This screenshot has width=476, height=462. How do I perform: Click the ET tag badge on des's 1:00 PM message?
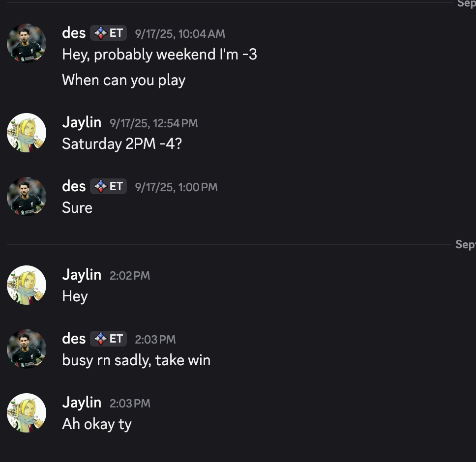(109, 187)
